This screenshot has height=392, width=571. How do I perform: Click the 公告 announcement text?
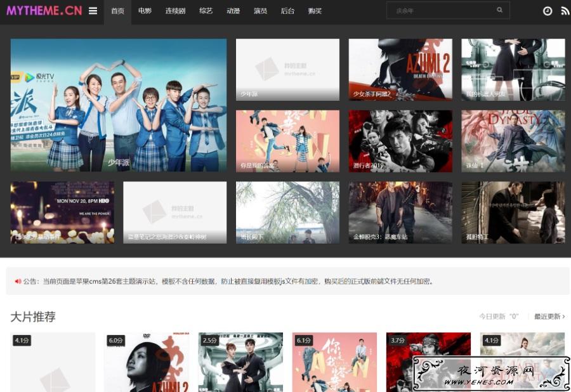[228, 282]
